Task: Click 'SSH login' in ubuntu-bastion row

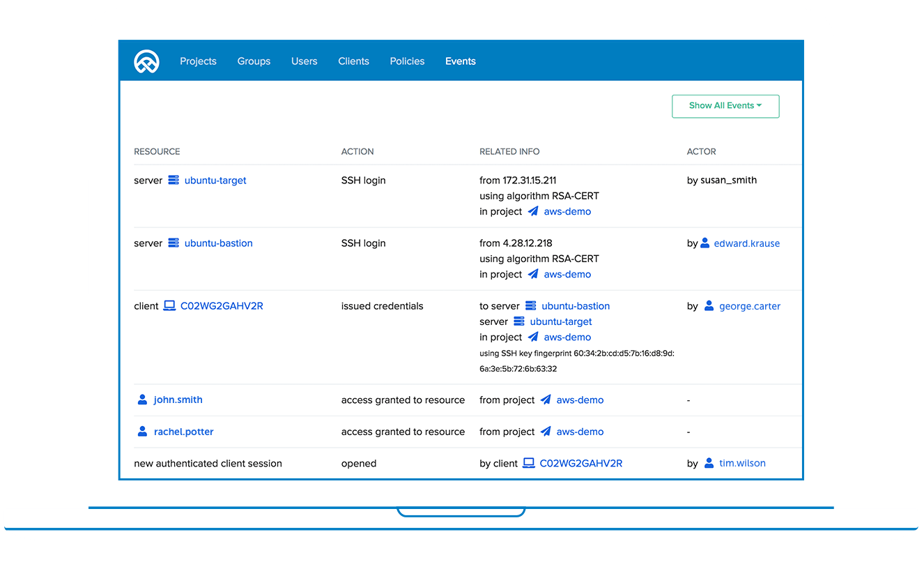Action: pos(363,243)
